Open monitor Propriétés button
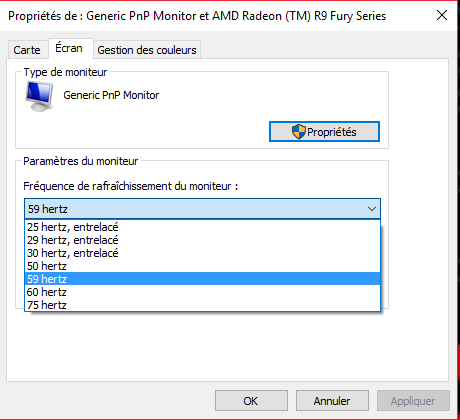The height and width of the screenshot is (420, 460). 324,132
